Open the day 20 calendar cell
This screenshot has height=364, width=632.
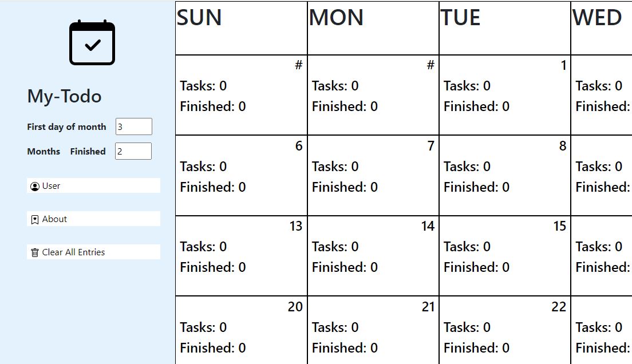click(241, 330)
